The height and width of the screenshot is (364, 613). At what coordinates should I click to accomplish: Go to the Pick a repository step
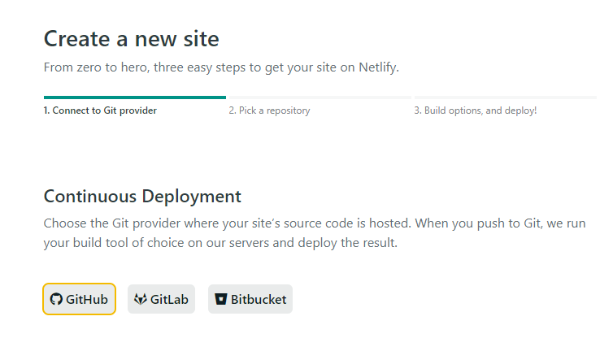point(269,110)
